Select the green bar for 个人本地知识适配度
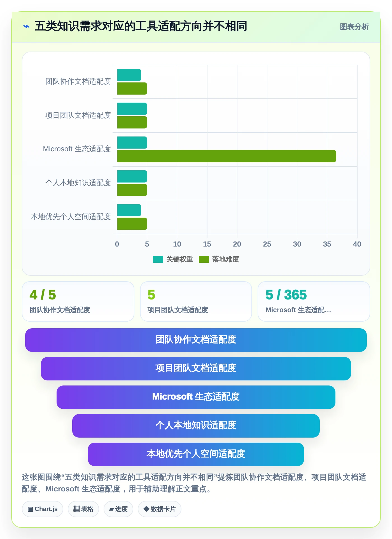Viewport: 392px width, 539px height. point(132,190)
